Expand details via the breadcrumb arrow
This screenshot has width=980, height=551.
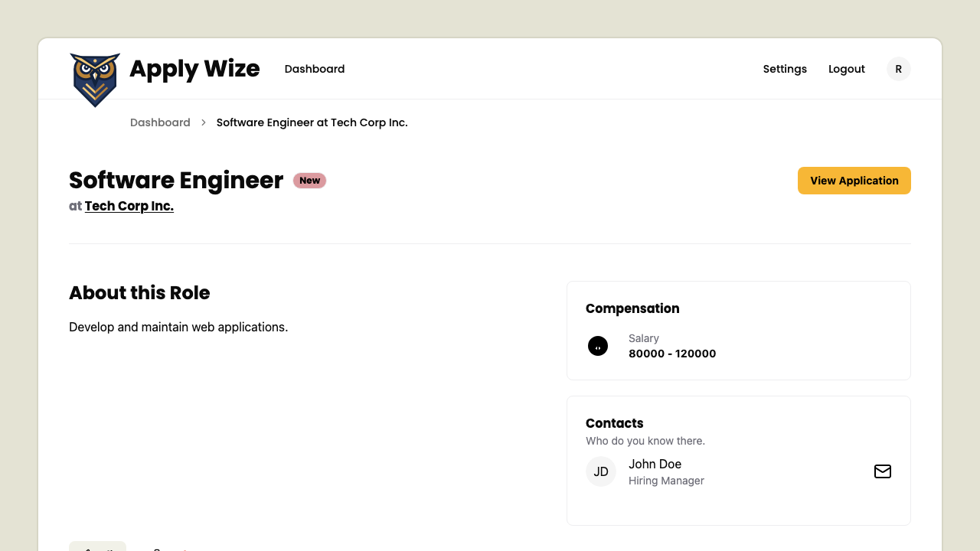click(203, 122)
